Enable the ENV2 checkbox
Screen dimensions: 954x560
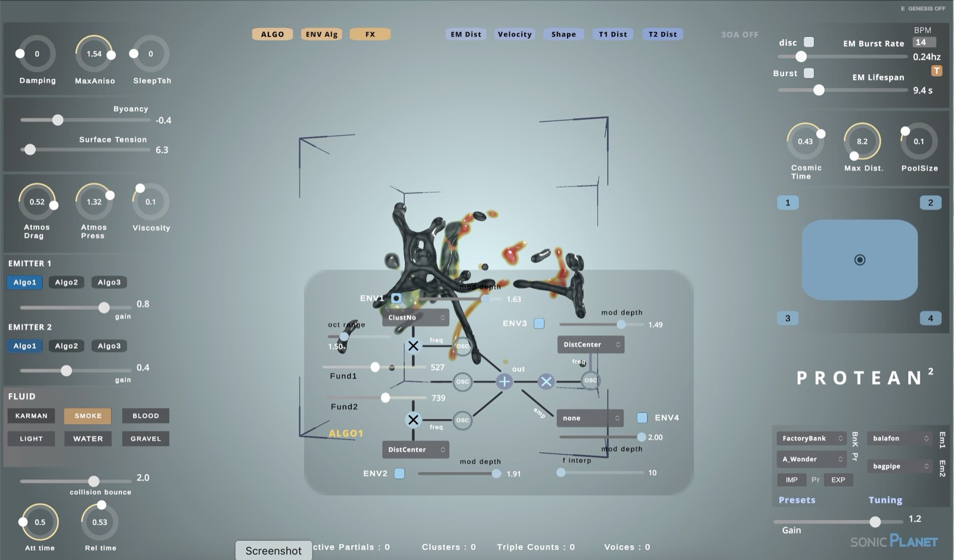399,474
